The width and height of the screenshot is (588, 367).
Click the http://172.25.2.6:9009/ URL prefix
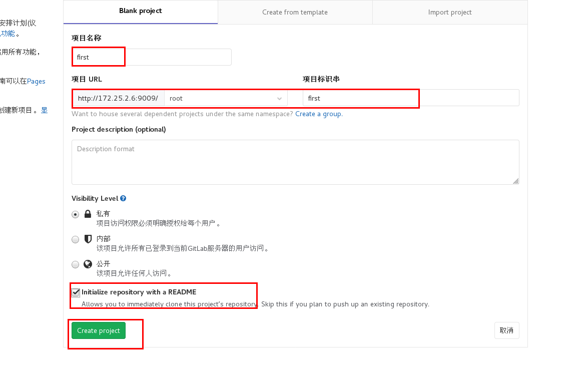pos(118,98)
